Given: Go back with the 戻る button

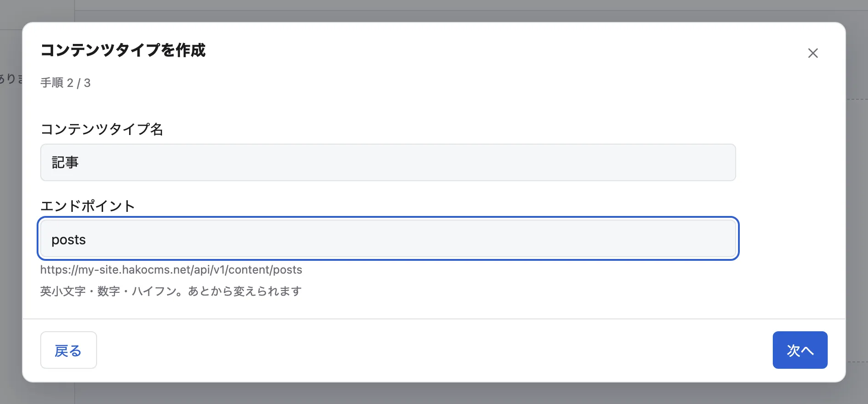Looking at the screenshot, I should (69, 350).
